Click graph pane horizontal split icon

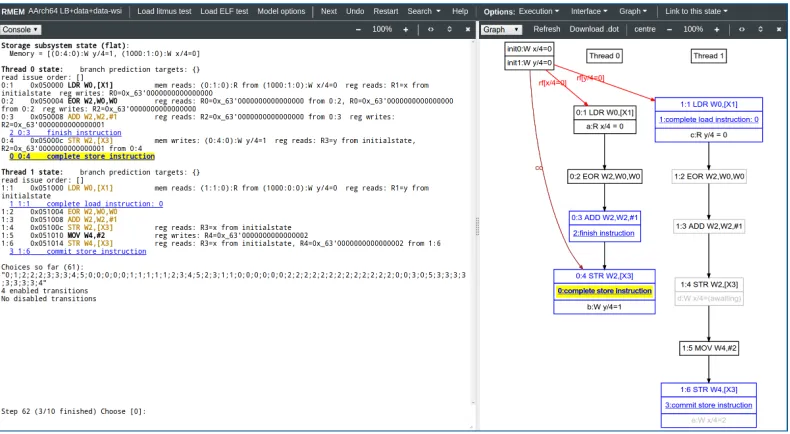742,30
